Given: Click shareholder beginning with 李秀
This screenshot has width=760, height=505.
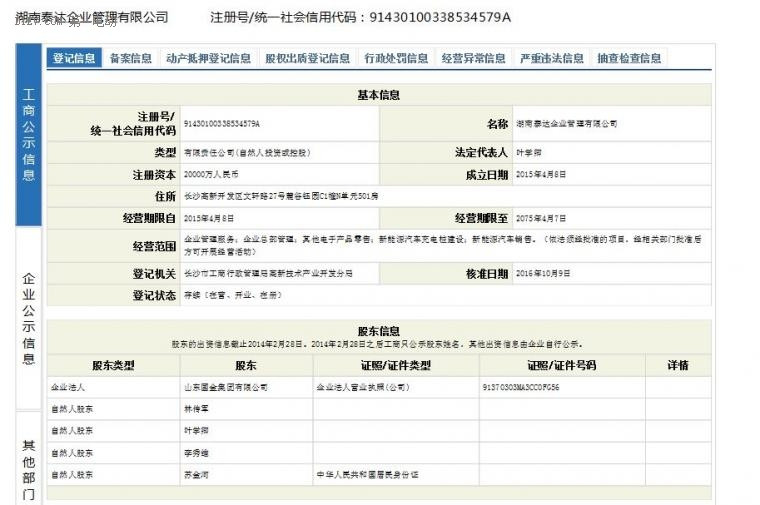Looking at the screenshot, I should 196,453.
